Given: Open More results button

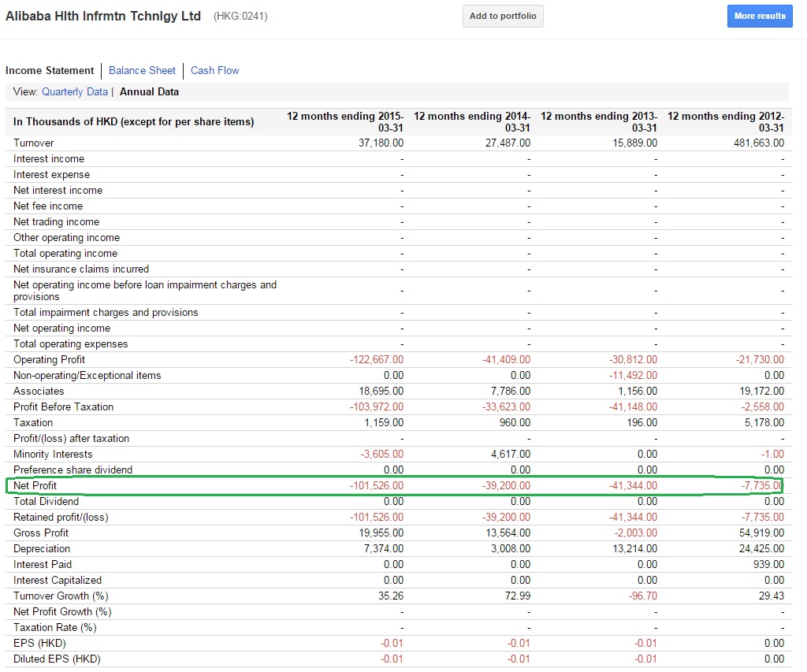Looking at the screenshot, I should (x=760, y=16).
